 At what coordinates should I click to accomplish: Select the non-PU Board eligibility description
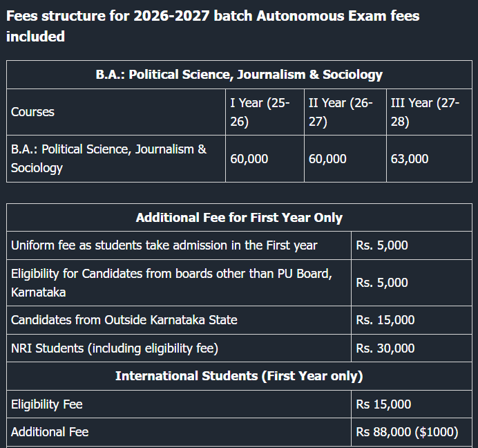click(x=171, y=283)
